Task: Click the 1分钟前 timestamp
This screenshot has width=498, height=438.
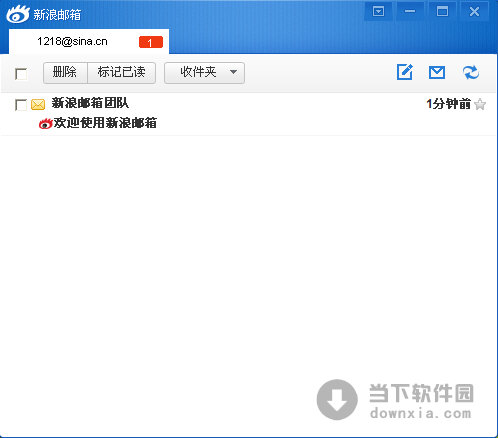Action: (x=448, y=104)
